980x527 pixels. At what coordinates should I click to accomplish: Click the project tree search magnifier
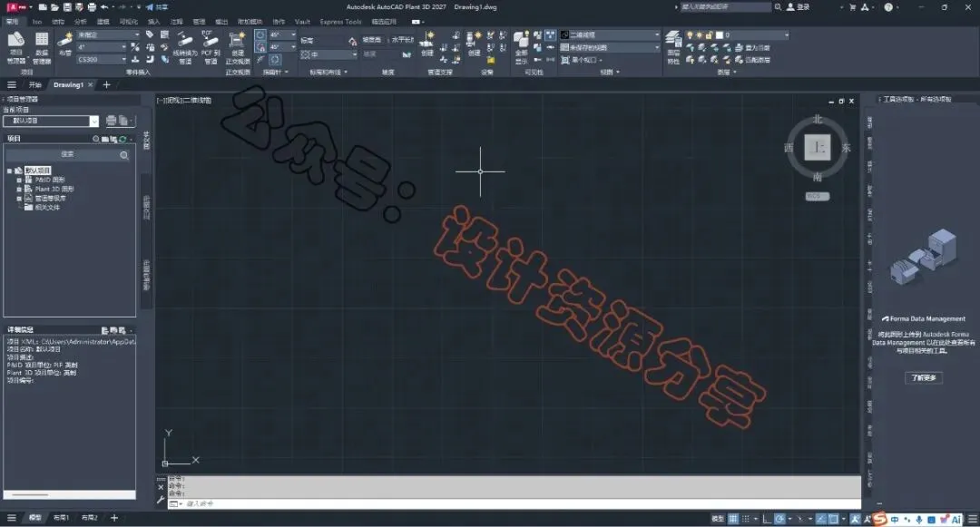pyautogui.click(x=123, y=155)
